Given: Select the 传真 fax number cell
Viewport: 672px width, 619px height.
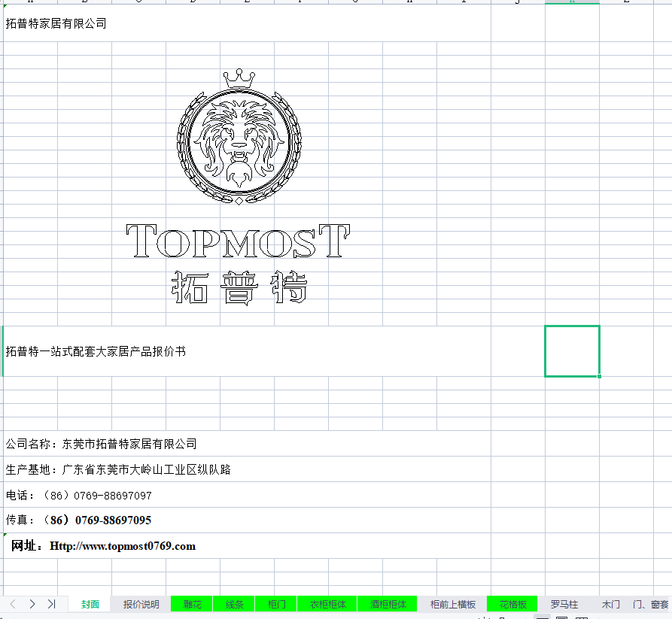Looking at the screenshot, I should click(78, 520).
